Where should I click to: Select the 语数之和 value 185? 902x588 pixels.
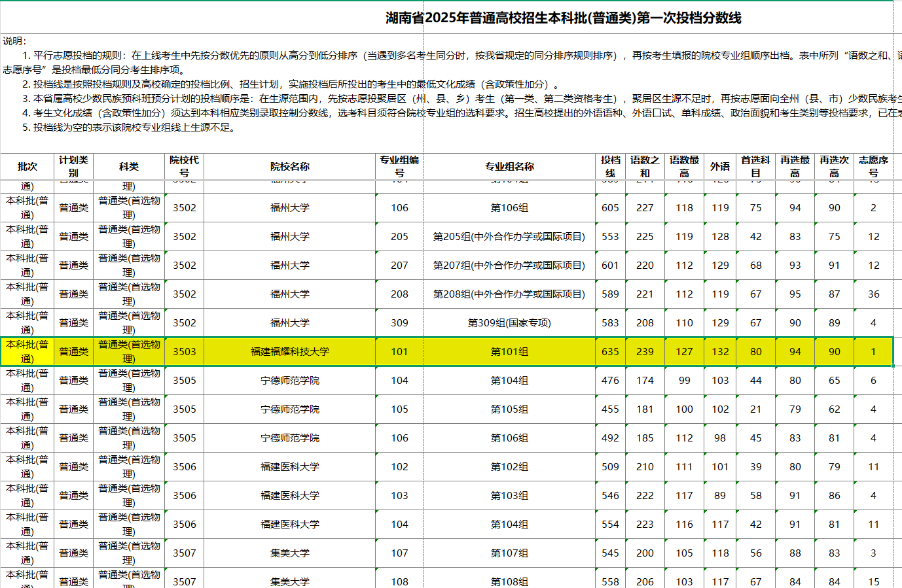click(645, 438)
